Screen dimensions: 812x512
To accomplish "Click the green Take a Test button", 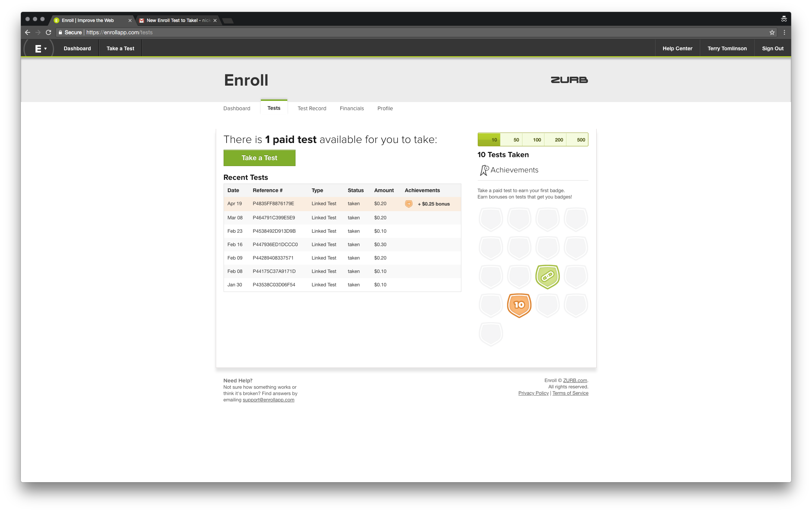I will pos(259,158).
